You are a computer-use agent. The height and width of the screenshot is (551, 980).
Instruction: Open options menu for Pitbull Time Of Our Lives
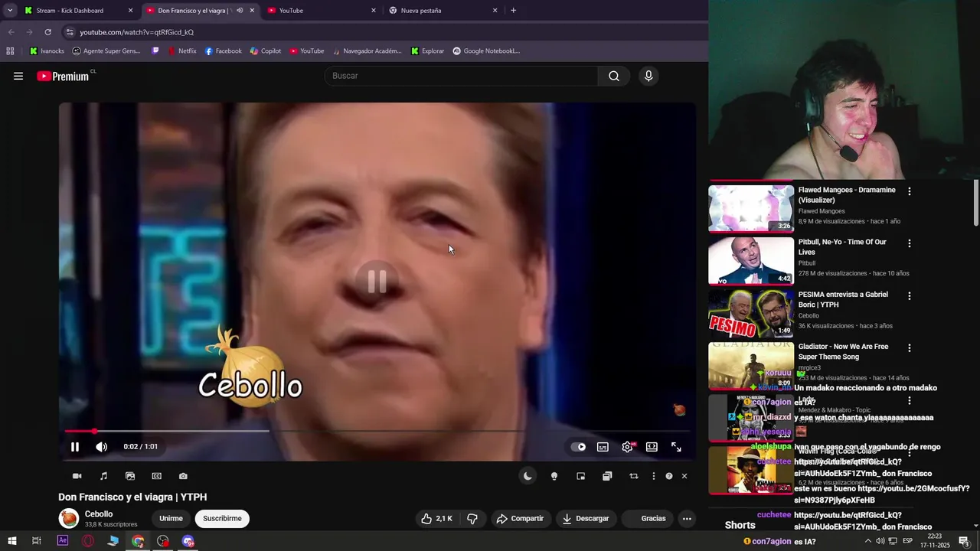pyautogui.click(x=909, y=243)
